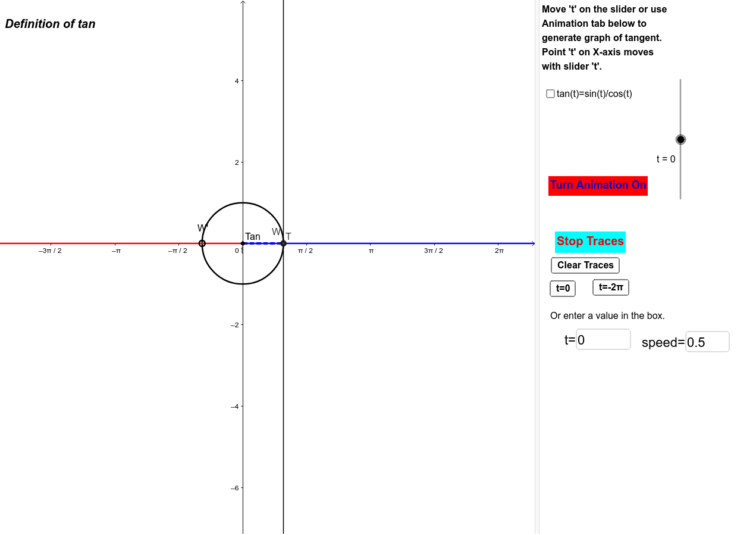Click inside the speed input box

point(707,341)
